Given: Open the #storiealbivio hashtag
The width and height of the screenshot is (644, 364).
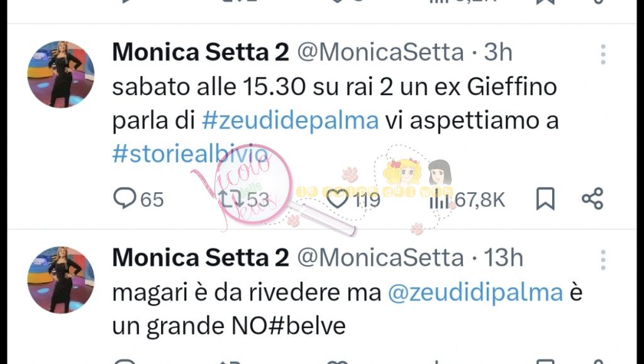Looking at the screenshot, I should click(190, 154).
